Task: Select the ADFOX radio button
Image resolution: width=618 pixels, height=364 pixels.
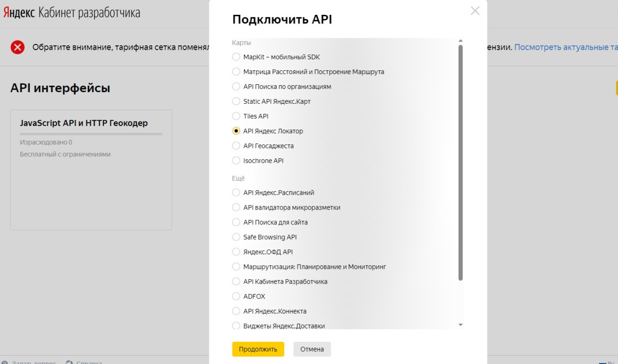Action: click(x=236, y=296)
